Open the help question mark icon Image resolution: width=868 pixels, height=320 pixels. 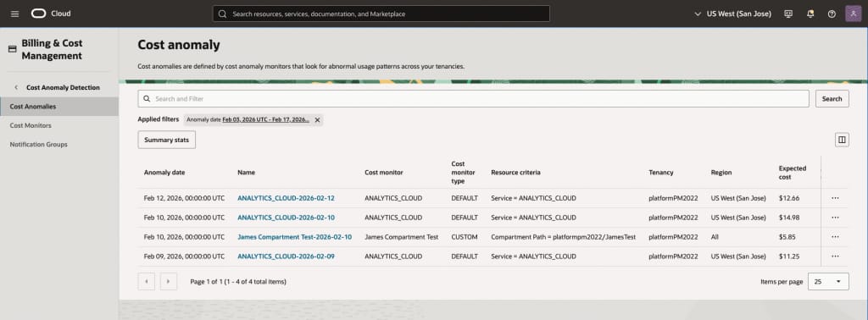click(832, 14)
